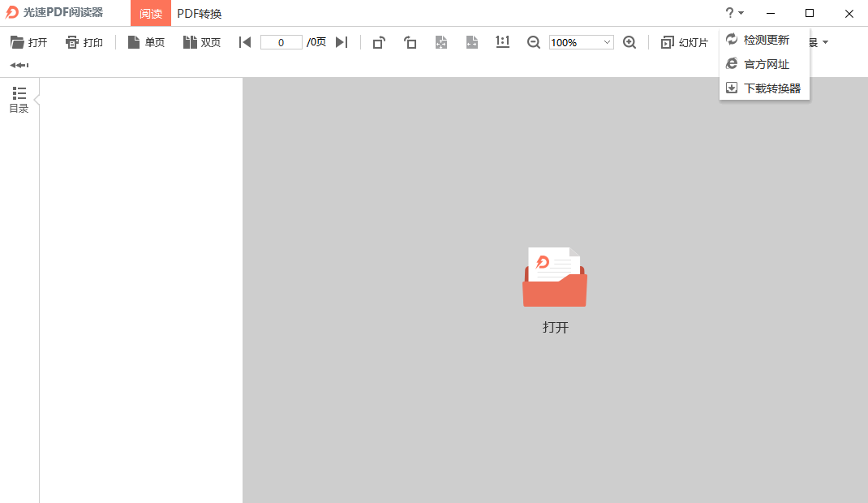This screenshot has width=868, height=503.
Task: Switch to 双页 double page view
Action: (202, 43)
